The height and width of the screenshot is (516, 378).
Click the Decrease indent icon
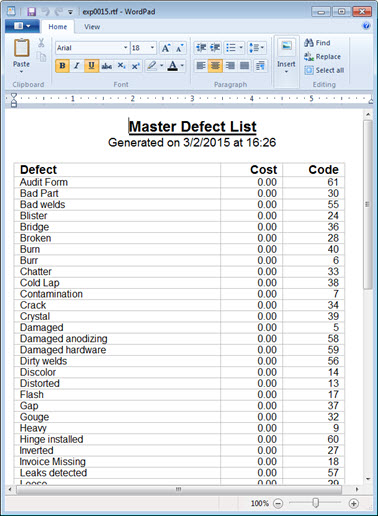(201, 48)
